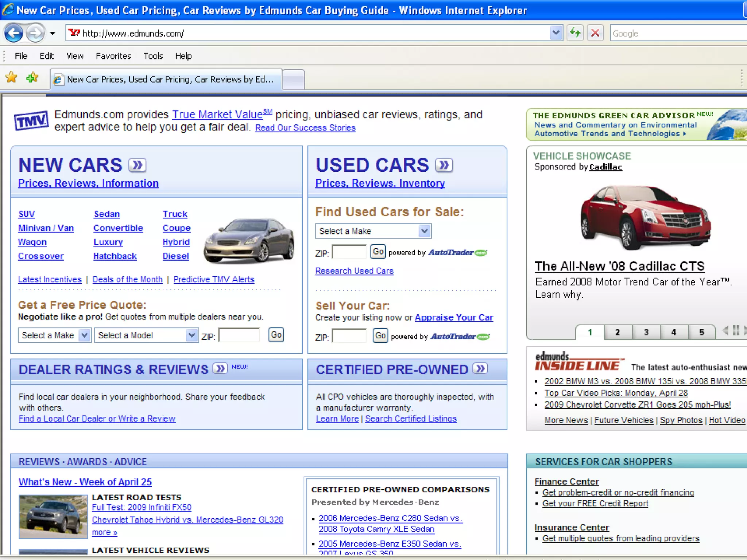Click the Hybrid new cars link

(x=176, y=242)
